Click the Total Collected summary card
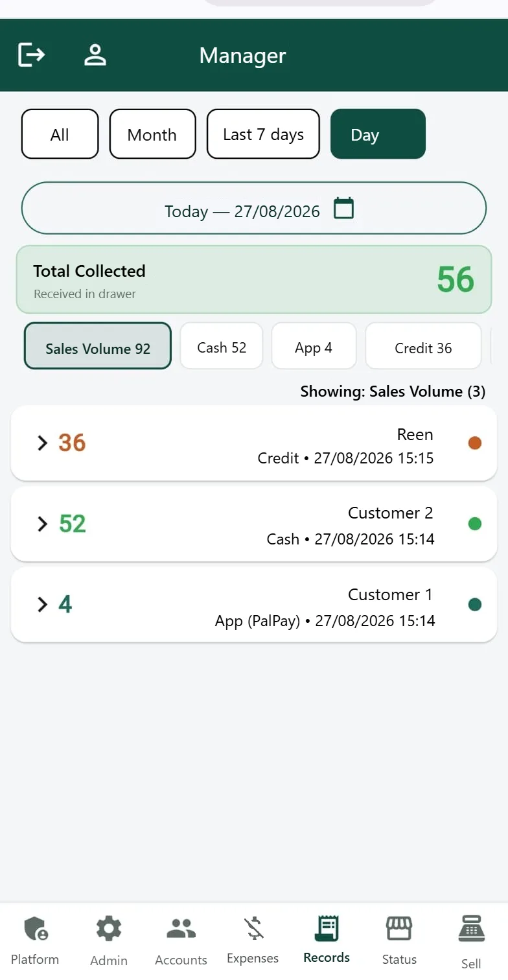This screenshot has height=980, width=508. pos(254,279)
